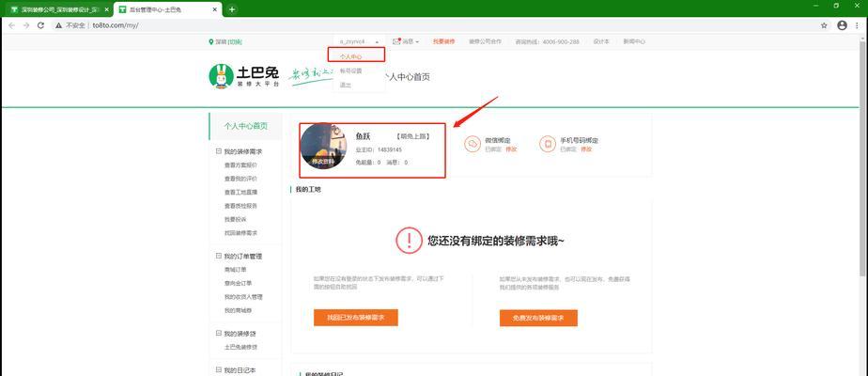Click the browser forward arrow
Image resolution: width=868 pixels, height=376 pixels.
click(26, 25)
